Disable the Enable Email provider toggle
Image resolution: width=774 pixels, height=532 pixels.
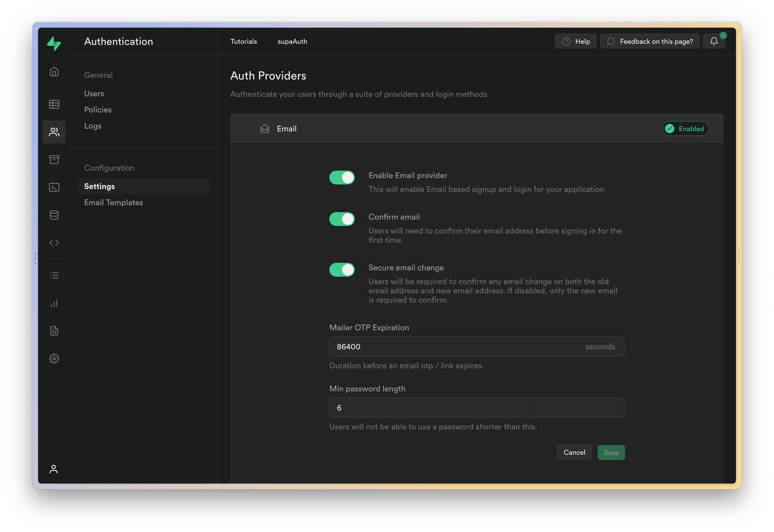[x=342, y=177]
